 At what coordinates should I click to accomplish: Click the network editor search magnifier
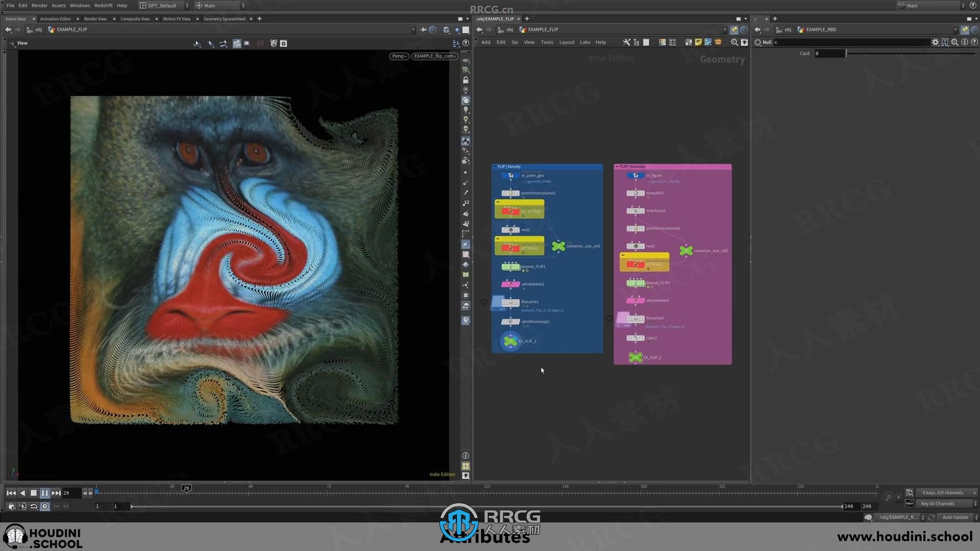point(734,42)
